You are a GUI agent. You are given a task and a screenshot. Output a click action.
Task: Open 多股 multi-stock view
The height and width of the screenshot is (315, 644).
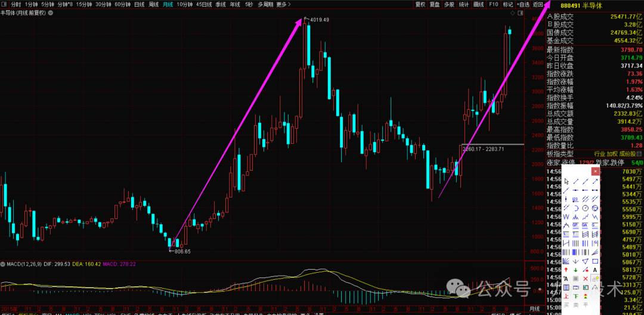450,4
